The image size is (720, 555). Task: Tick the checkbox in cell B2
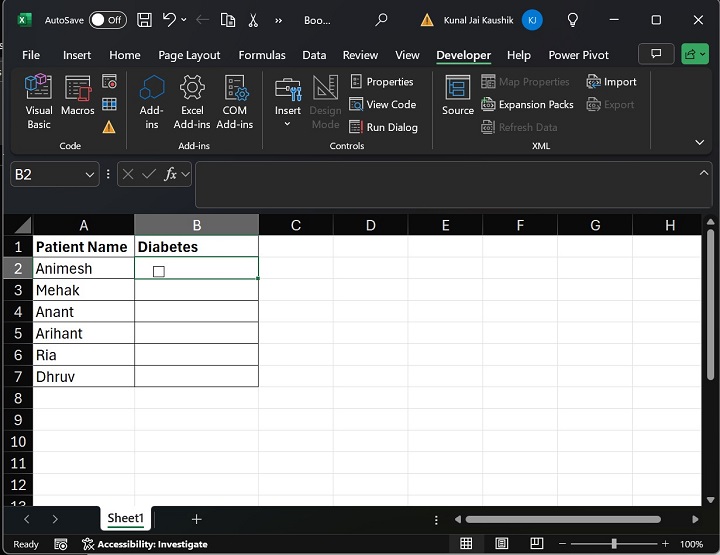[159, 271]
